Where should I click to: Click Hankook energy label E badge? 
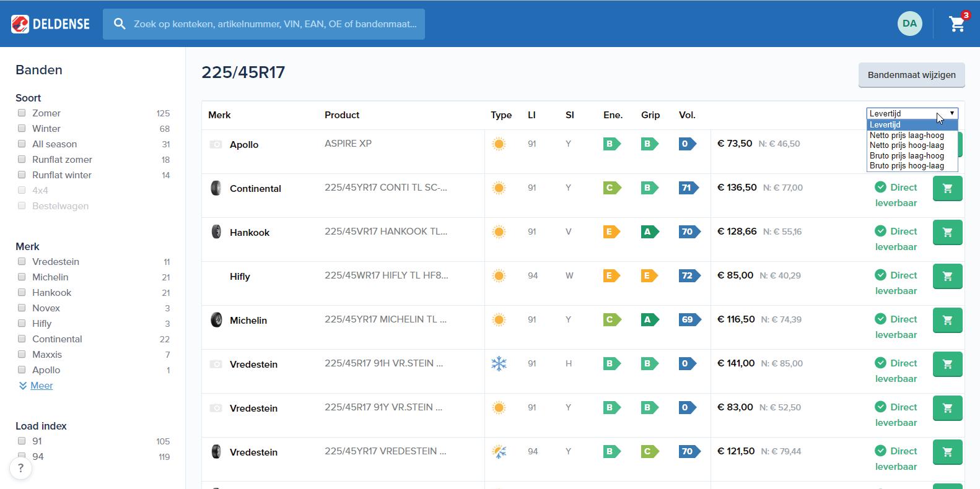611,232
